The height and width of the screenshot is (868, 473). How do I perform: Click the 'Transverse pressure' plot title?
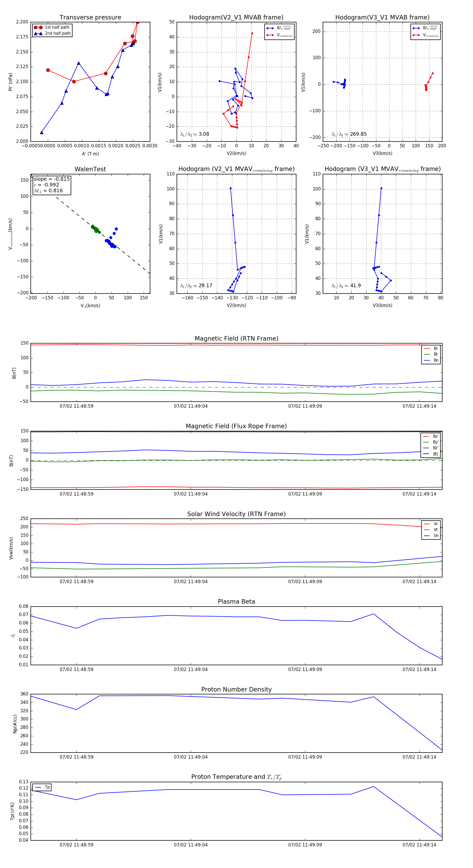[90, 18]
